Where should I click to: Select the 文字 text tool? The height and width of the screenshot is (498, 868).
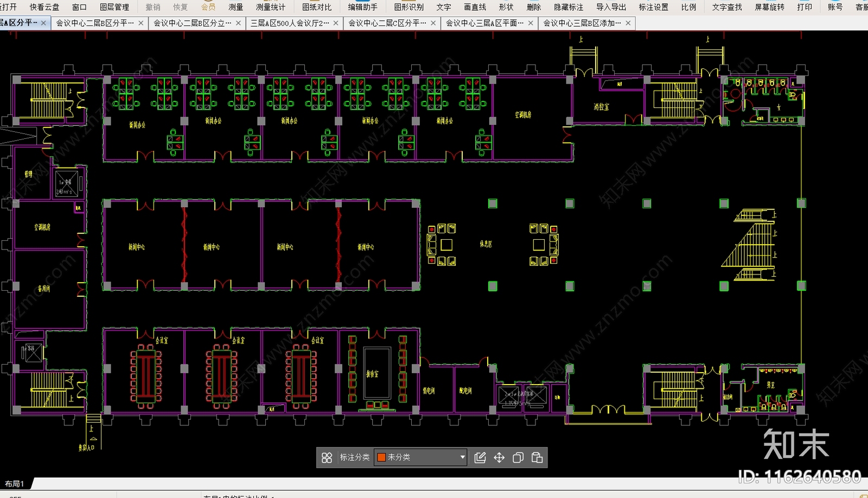pos(444,7)
